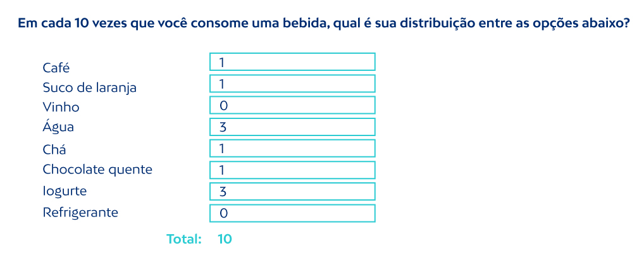Click the Chá quantity field
The height and width of the screenshot is (262, 644).
click(x=292, y=149)
